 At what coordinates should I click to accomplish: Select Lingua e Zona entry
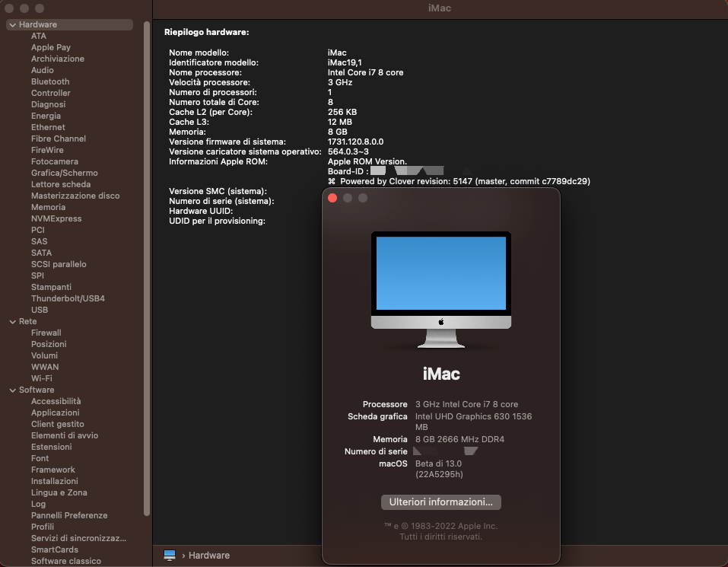tap(59, 492)
